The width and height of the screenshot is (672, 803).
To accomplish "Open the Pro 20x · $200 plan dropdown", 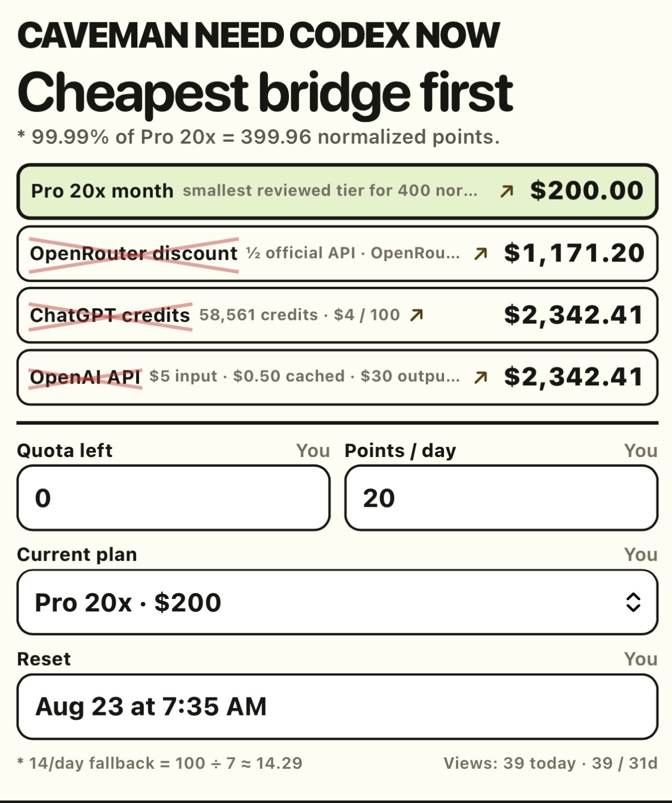I will pos(337,602).
